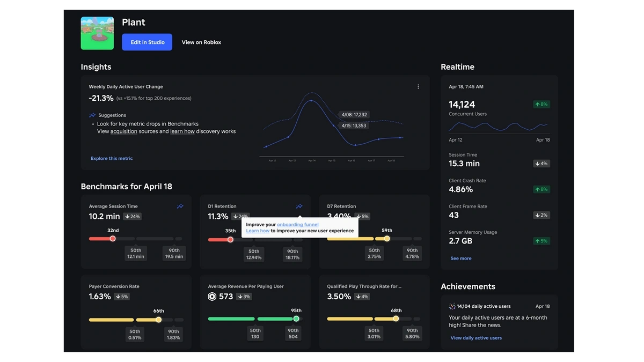Click the 90th 4.78% benchmark label

[412, 254]
